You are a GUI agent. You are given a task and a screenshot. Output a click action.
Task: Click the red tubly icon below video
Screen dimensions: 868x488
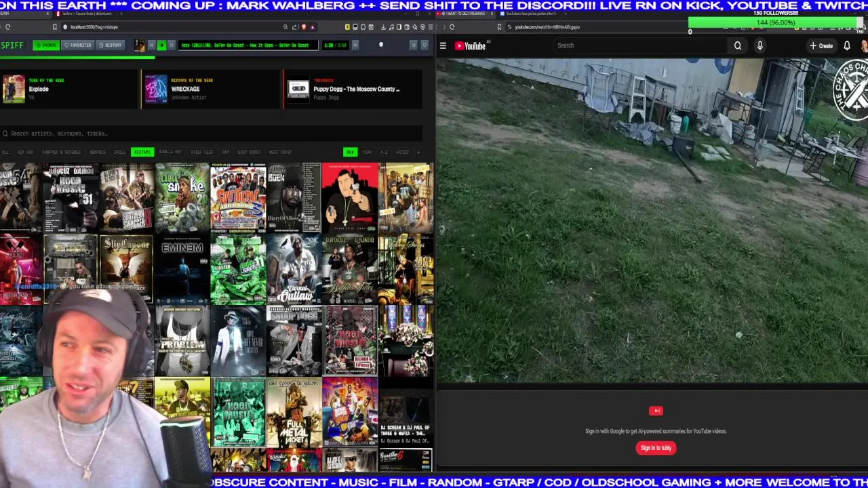pyautogui.click(x=656, y=411)
